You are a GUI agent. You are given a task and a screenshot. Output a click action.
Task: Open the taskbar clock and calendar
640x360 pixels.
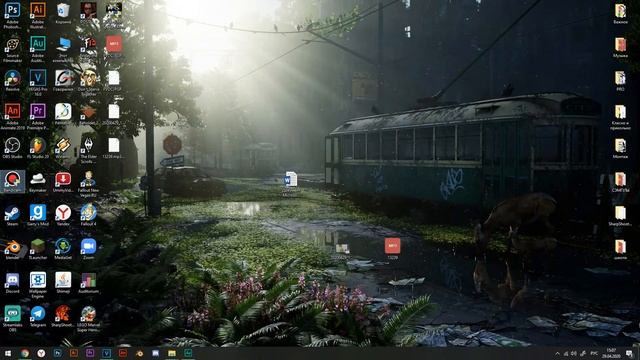[x=611, y=353]
